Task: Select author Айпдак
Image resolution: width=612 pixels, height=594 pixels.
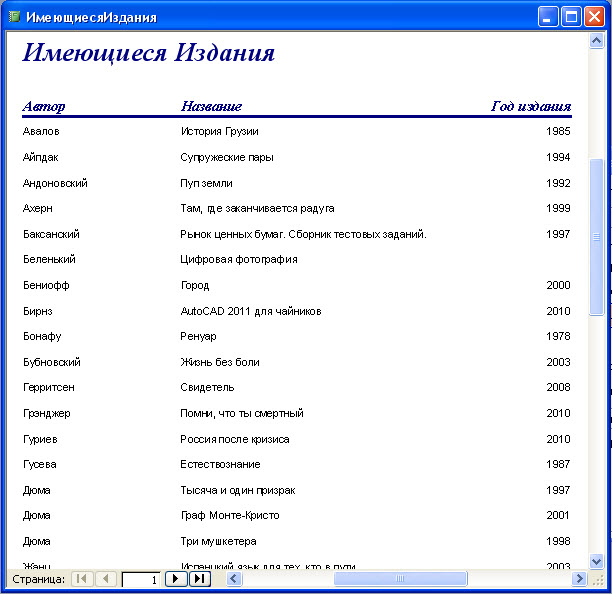Action: coord(40,157)
